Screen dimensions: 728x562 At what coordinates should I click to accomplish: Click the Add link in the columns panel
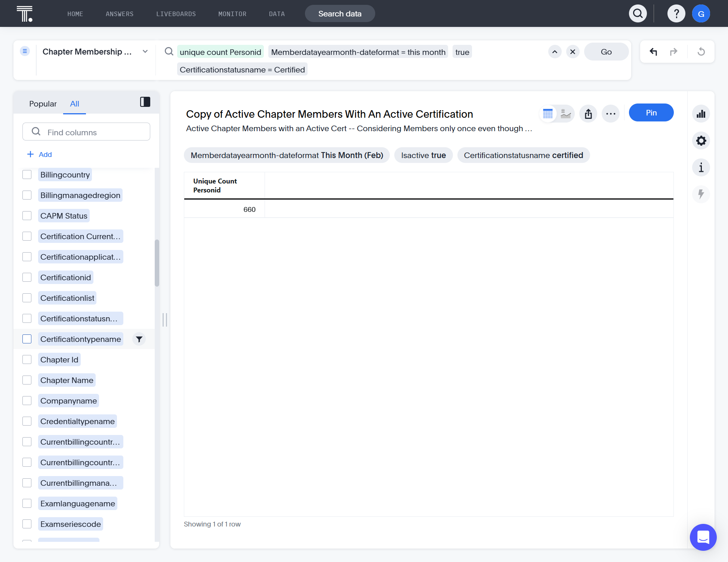(40, 155)
